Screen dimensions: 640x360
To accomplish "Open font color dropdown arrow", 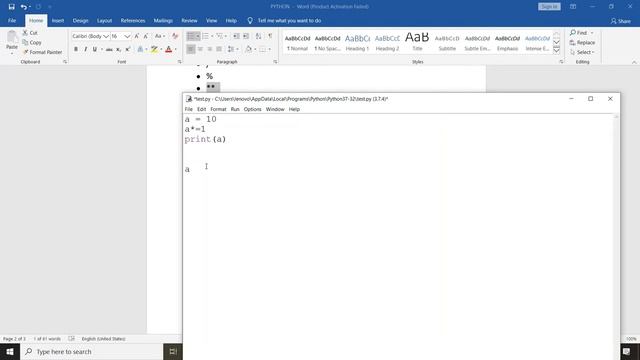I will (176, 49).
